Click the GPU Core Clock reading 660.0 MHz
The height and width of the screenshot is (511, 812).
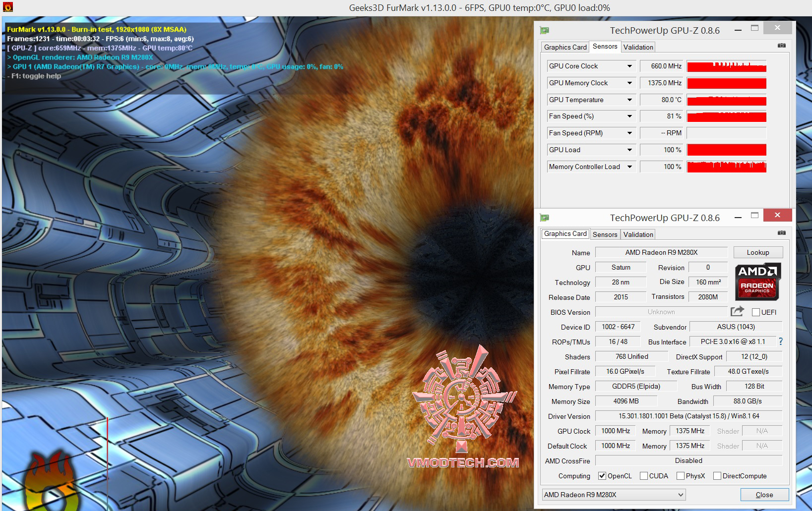(x=661, y=66)
